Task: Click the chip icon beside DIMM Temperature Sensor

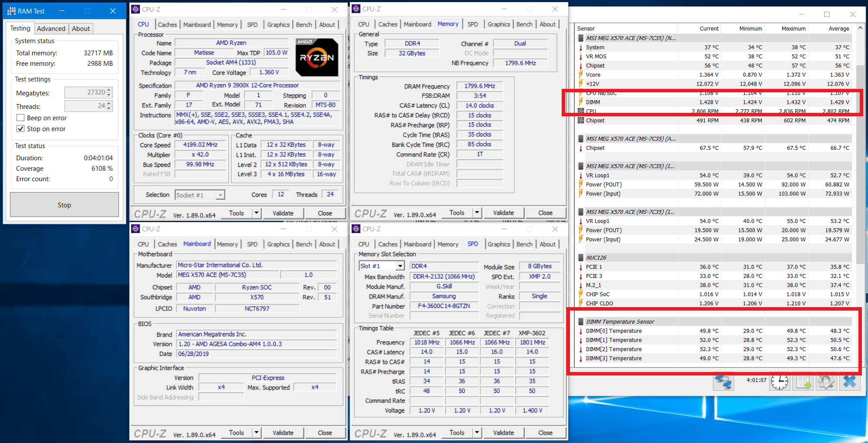Action: (x=580, y=321)
